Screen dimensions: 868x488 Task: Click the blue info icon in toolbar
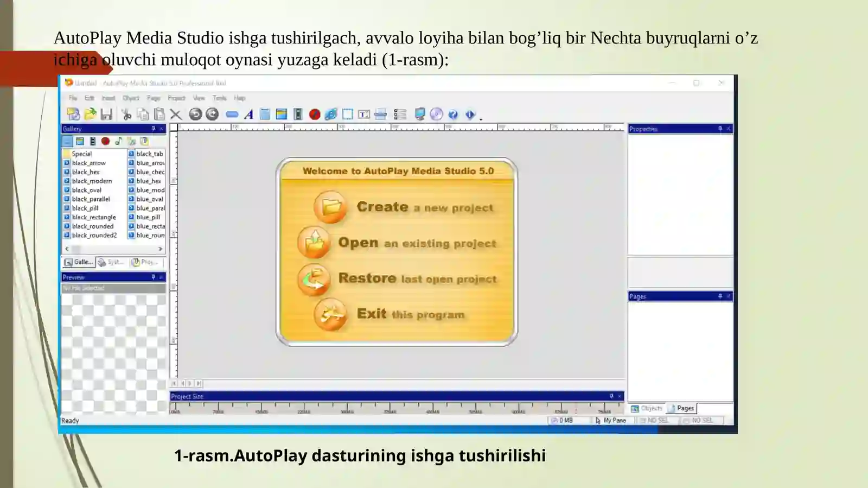(470, 114)
